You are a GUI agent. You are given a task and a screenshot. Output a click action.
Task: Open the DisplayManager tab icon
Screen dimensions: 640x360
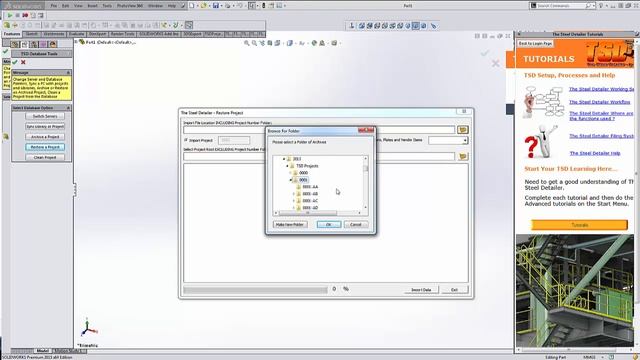point(53,44)
